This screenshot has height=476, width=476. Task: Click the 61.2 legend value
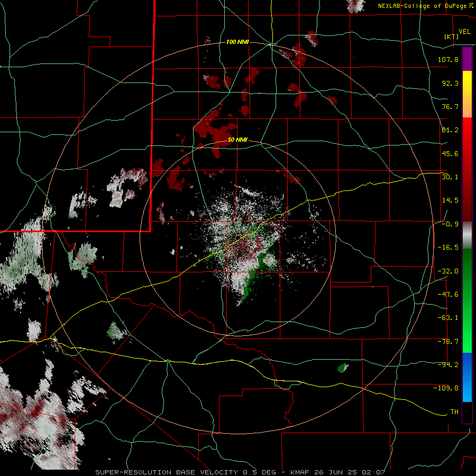click(x=450, y=130)
